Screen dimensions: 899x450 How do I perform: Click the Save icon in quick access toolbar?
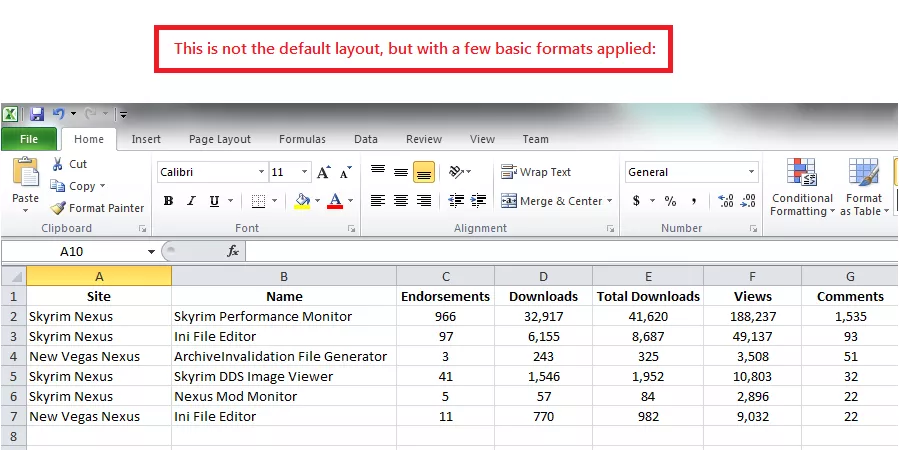pos(37,114)
